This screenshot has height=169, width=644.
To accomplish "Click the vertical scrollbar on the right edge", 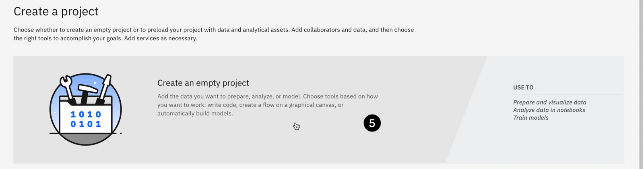I will coord(641,84).
